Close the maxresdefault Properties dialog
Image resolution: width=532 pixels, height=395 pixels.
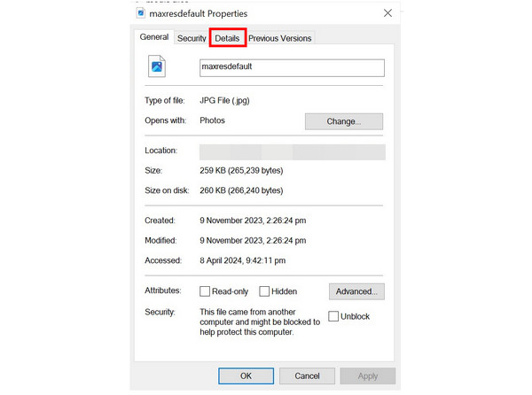pos(387,13)
